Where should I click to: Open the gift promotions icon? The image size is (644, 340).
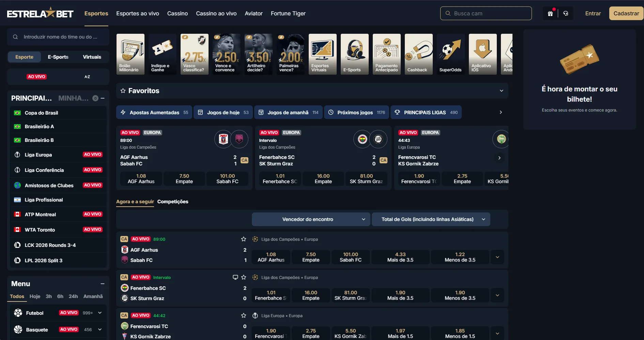tap(550, 14)
